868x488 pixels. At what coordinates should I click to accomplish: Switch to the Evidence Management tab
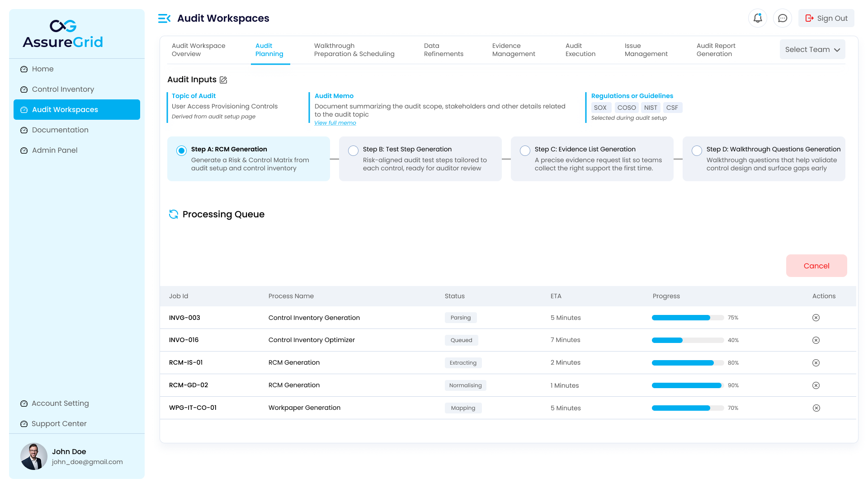point(514,50)
